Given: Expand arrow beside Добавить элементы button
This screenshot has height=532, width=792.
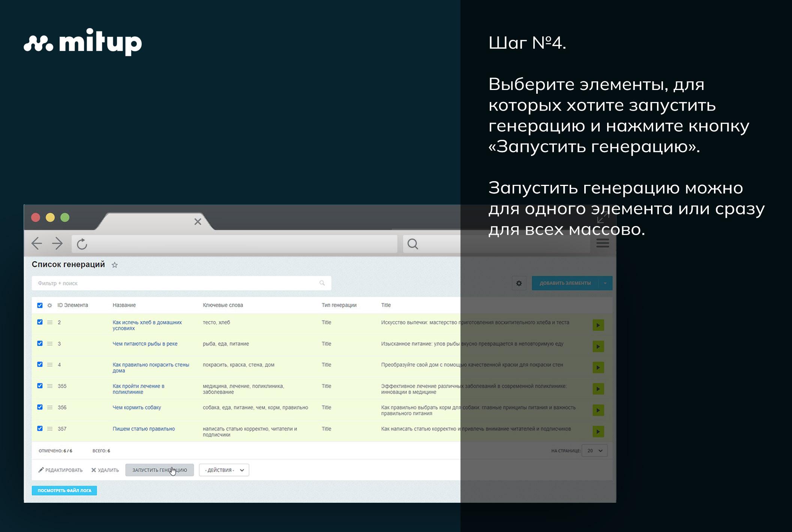Looking at the screenshot, I should [605, 283].
